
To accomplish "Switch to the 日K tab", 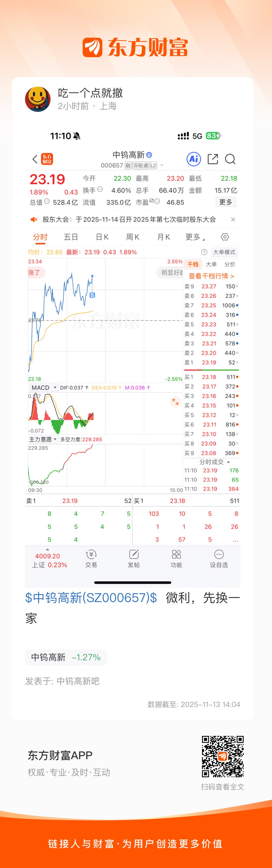I will (102, 237).
